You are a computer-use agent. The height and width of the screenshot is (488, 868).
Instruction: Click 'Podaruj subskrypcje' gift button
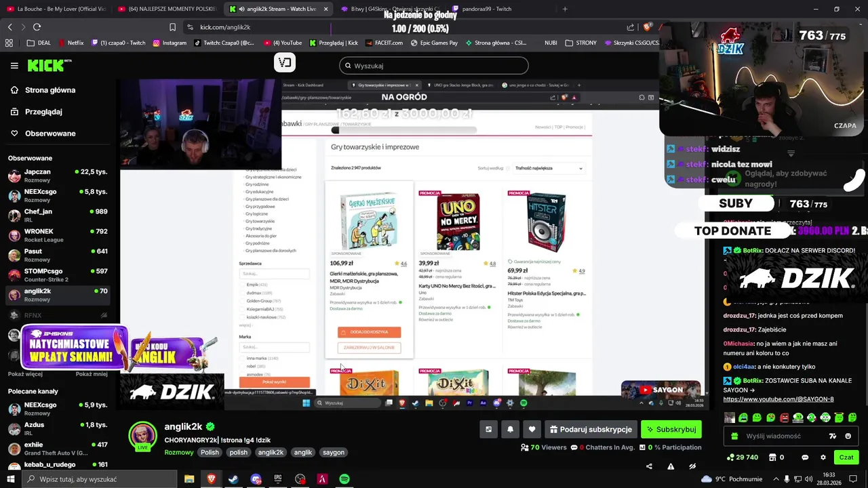point(591,429)
